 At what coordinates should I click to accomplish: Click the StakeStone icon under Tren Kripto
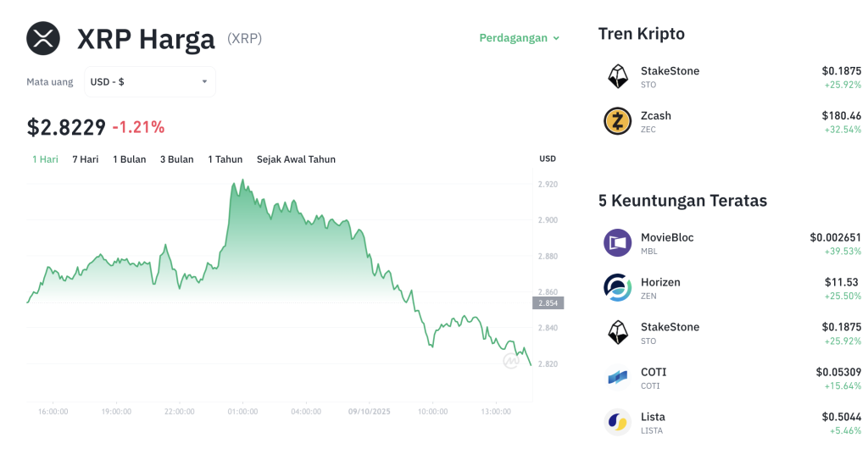(617, 76)
